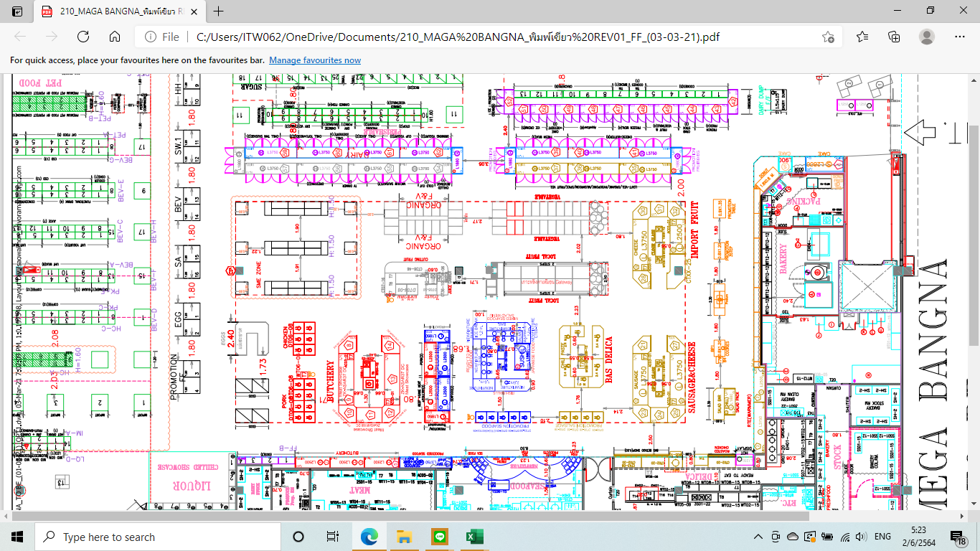The height and width of the screenshot is (551, 980).
Task: Click the Type here to search box
Action: click(158, 537)
